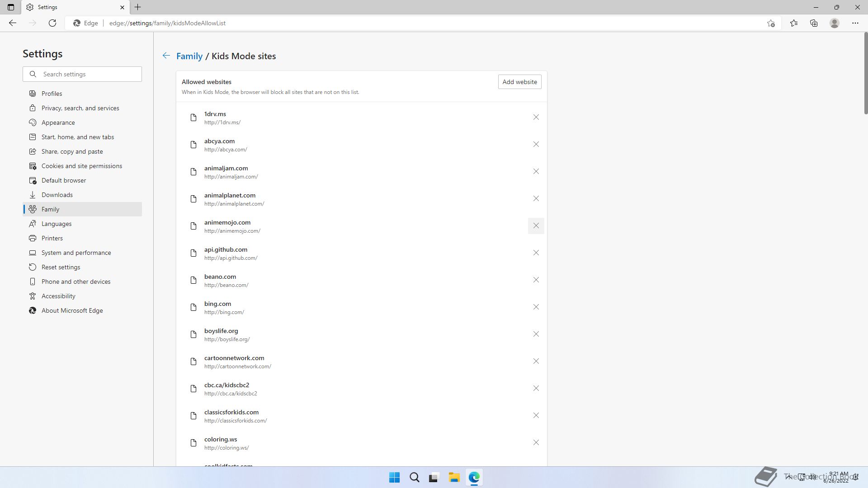The image size is (868, 488).
Task: Open Windows Start menu
Action: tap(394, 478)
